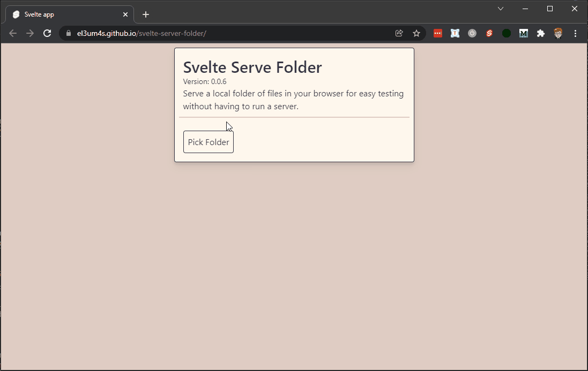
Task: Bookmark this page with the star icon
Action: [x=416, y=33]
